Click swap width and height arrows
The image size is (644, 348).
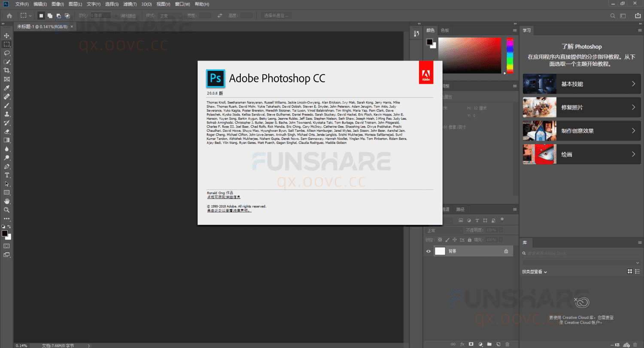click(x=220, y=15)
